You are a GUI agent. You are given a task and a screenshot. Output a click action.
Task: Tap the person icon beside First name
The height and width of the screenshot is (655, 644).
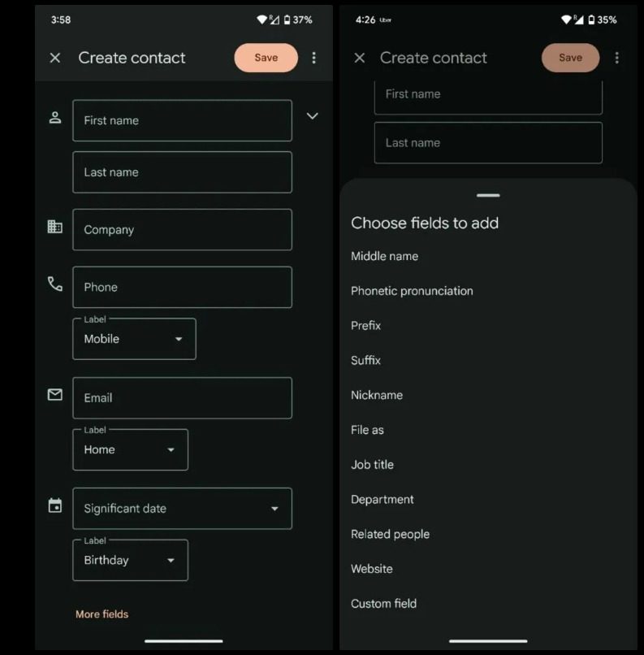[x=55, y=118]
